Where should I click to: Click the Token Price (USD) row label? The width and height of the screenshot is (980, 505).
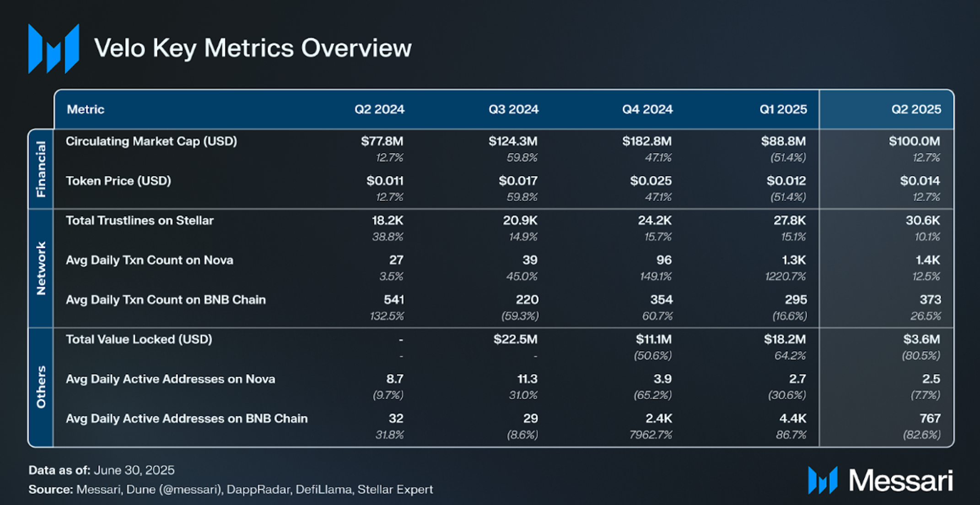[x=118, y=181]
